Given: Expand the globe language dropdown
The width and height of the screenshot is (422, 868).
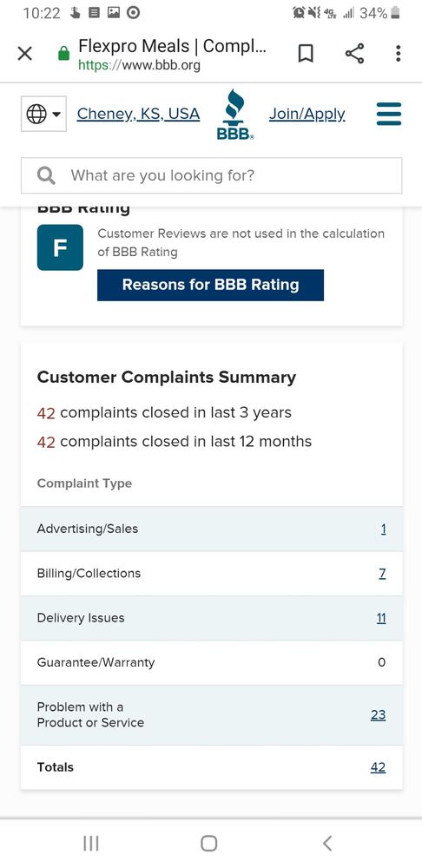Looking at the screenshot, I should click(x=43, y=114).
